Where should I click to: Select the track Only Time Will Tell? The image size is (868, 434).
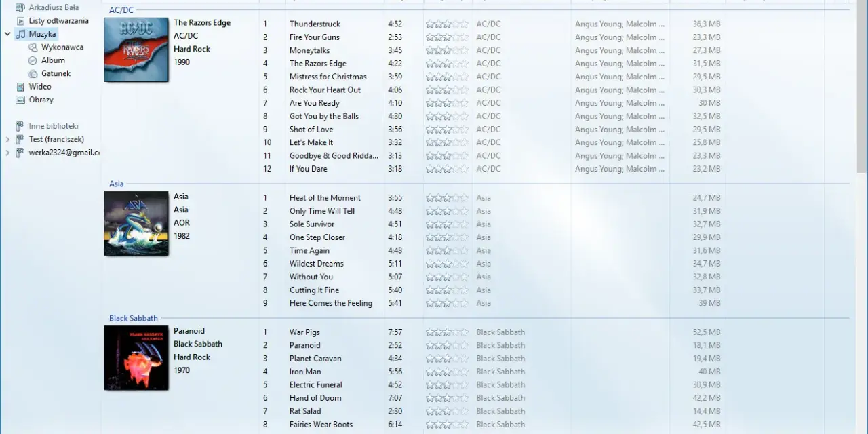[x=322, y=211]
